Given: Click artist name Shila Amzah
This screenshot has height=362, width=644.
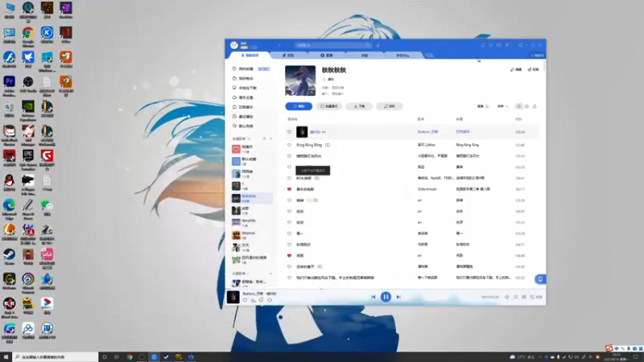Looking at the screenshot, I should click(x=427, y=189).
